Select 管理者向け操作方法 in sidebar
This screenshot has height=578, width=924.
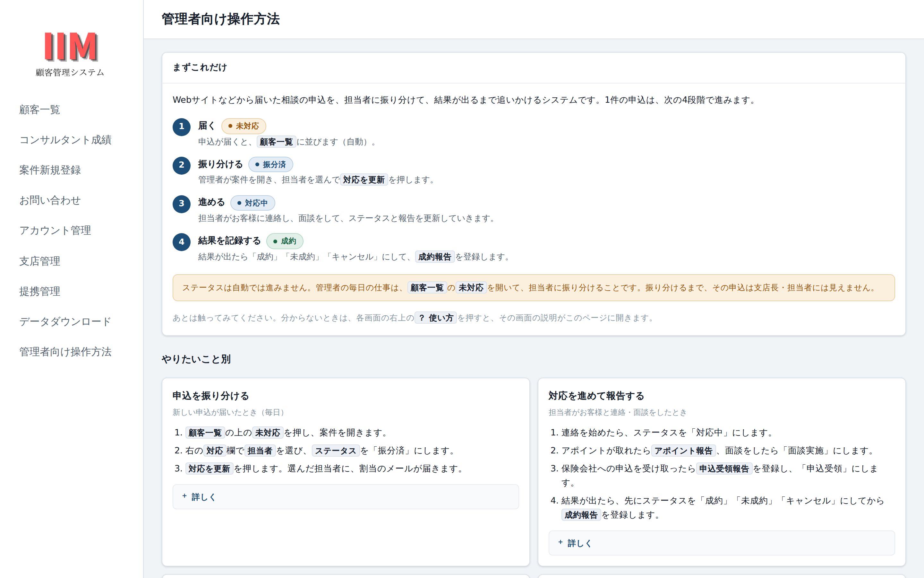pyautogui.click(x=65, y=352)
